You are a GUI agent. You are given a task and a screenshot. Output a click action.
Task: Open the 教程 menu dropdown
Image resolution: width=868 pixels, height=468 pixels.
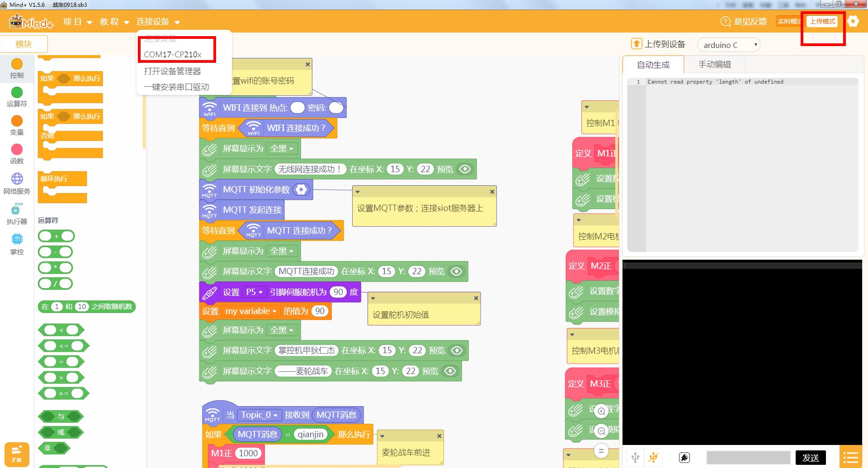[x=115, y=22]
